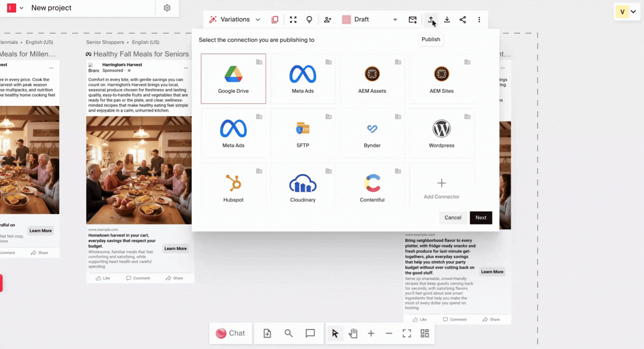Click the download icon
This screenshot has height=349, width=644.
tap(447, 19)
